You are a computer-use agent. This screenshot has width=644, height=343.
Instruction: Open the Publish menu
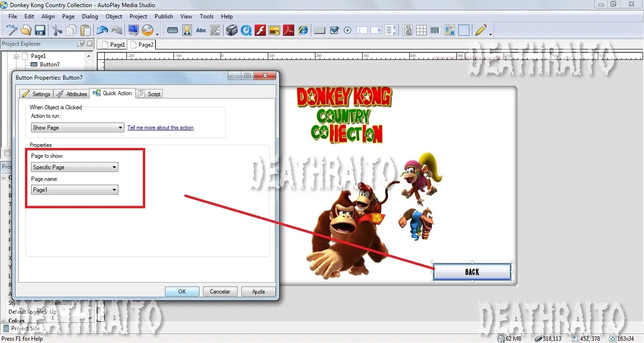[x=164, y=16]
